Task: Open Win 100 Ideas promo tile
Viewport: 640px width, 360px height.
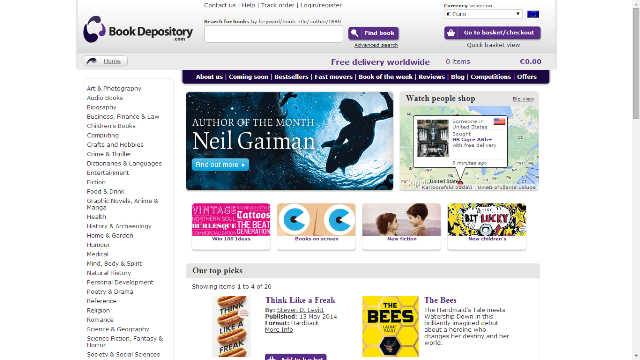Action: click(x=231, y=226)
